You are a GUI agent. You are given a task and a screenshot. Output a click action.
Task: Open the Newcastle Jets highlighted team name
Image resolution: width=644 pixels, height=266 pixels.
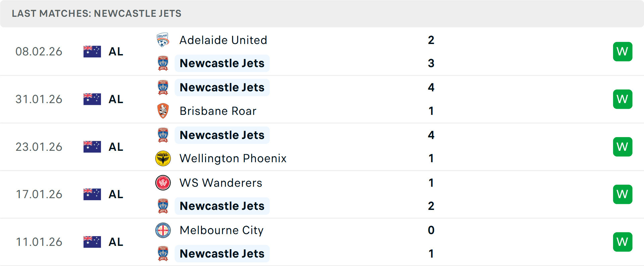coord(222,63)
